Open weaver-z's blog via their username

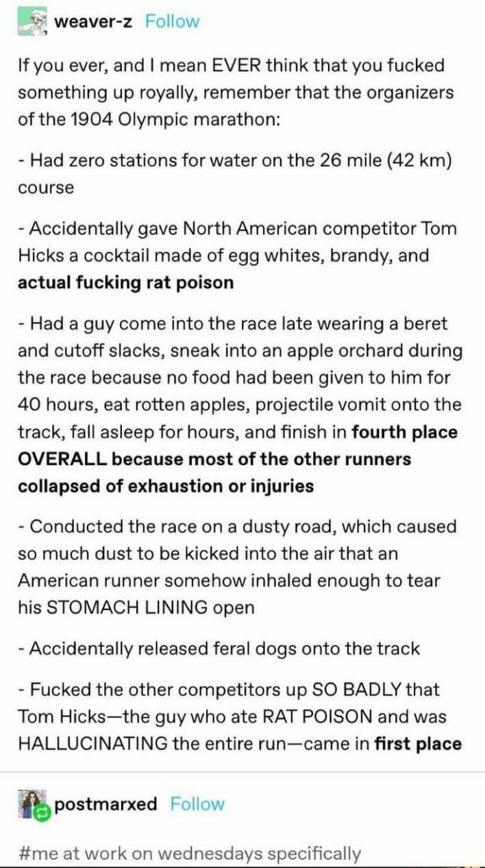point(93,20)
